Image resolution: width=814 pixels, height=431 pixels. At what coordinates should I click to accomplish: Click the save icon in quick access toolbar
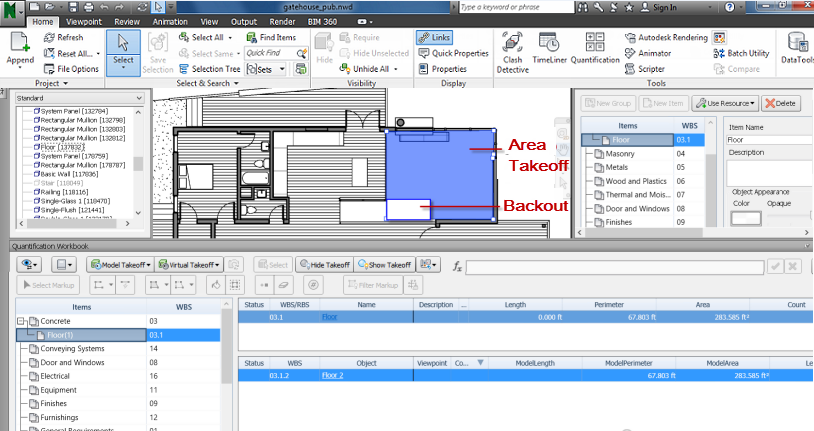(73, 7)
